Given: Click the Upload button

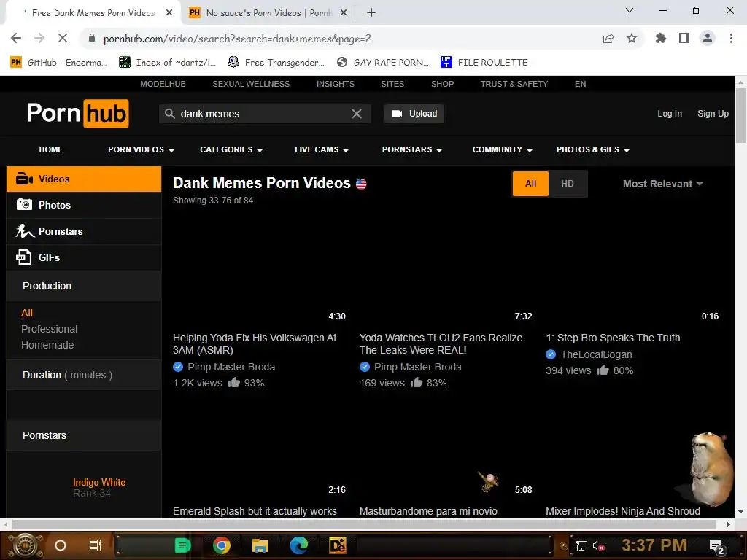Looking at the screenshot, I should coord(414,114).
